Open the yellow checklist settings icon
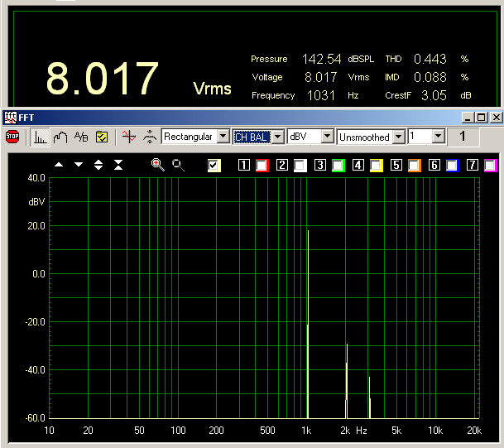The width and height of the screenshot is (504, 448). coord(102,137)
